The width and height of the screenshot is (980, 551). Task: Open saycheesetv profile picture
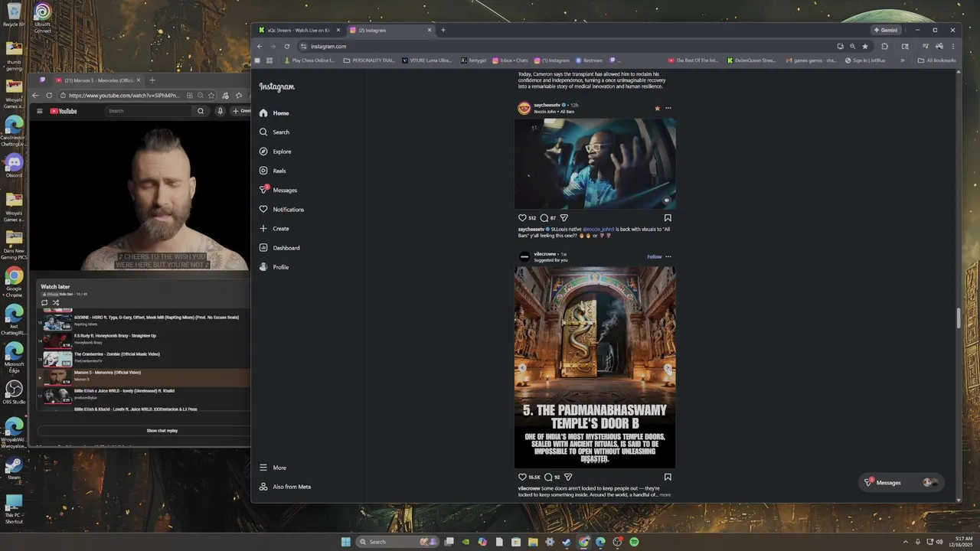(524, 108)
